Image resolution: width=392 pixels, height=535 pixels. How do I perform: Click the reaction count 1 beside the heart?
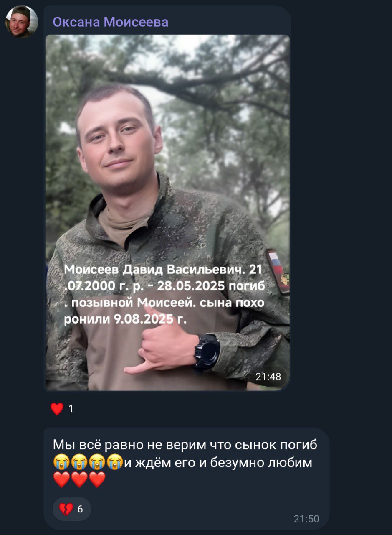[x=71, y=409]
